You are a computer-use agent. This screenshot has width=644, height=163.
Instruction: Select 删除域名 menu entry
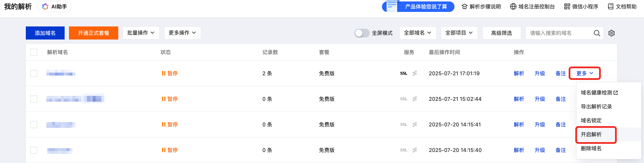coord(591,148)
